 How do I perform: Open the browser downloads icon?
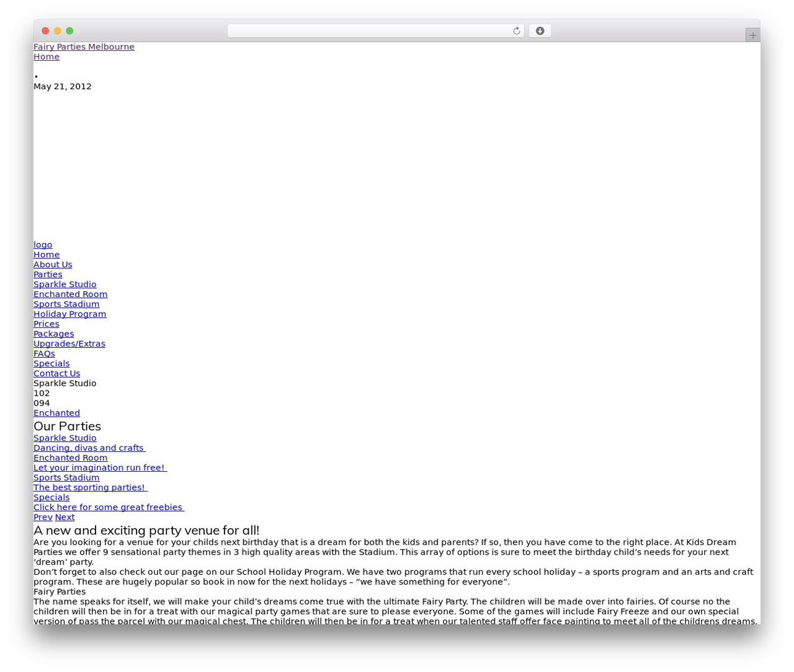[x=540, y=31]
